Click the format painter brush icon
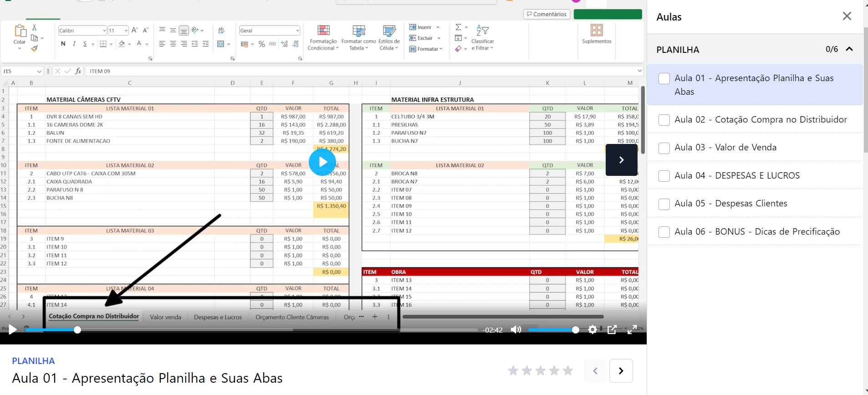Image resolution: width=868 pixels, height=395 pixels. pyautogui.click(x=34, y=48)
